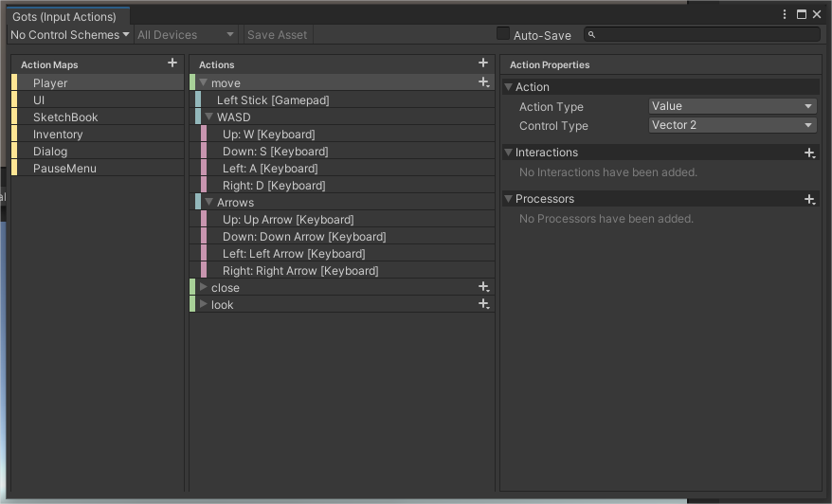Collapse the Interactions section
Image resolution: width=832 pixels, height=504 pixels.
[509, 153]
